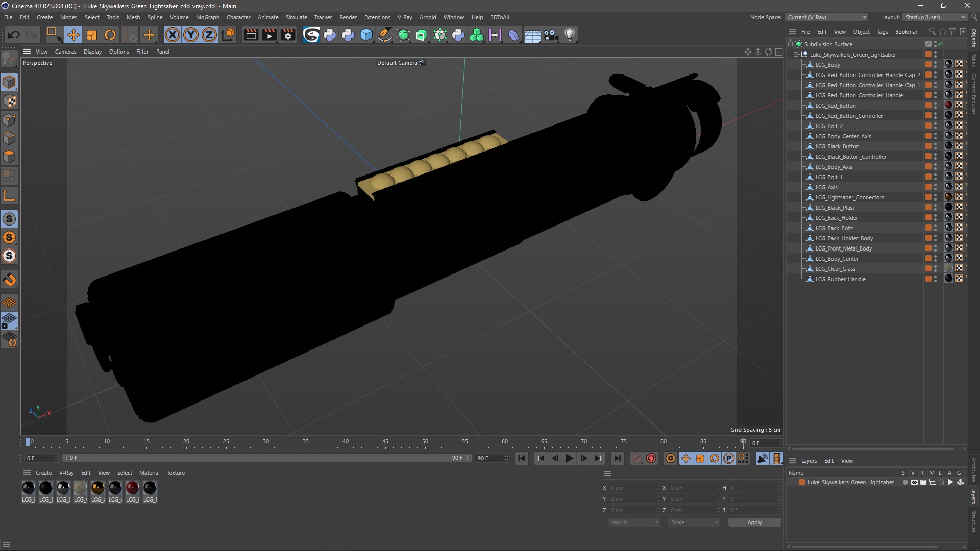Click the Light bulb icon

pyautogui.click(x=570, y=35)
